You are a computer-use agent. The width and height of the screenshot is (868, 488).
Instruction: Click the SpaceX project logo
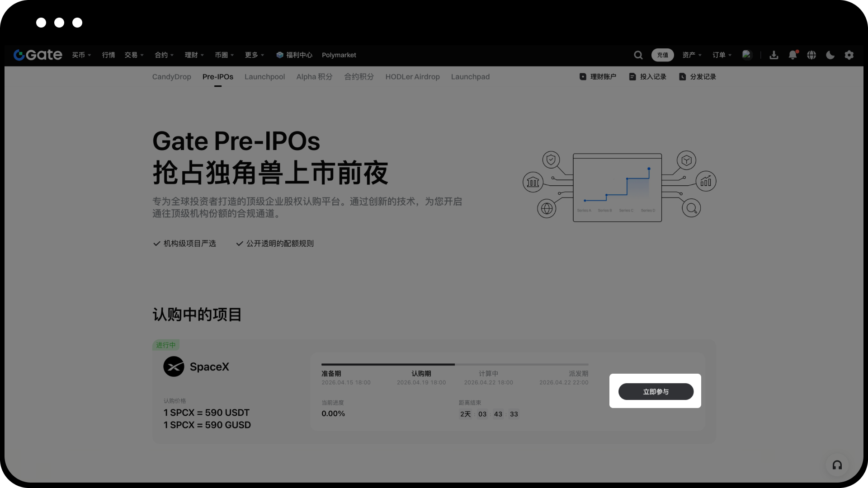(x=174, y=366)
